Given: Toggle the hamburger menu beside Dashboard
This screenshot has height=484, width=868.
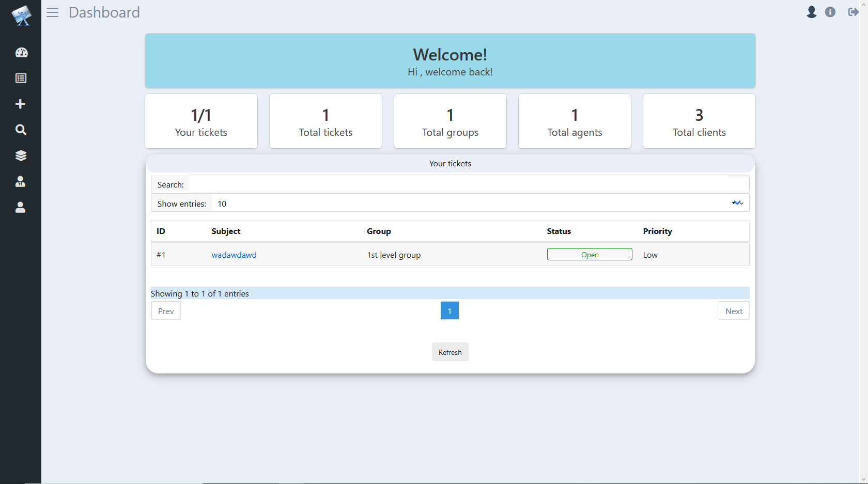Looking at the screenshot, I should (x=52, y=12).
